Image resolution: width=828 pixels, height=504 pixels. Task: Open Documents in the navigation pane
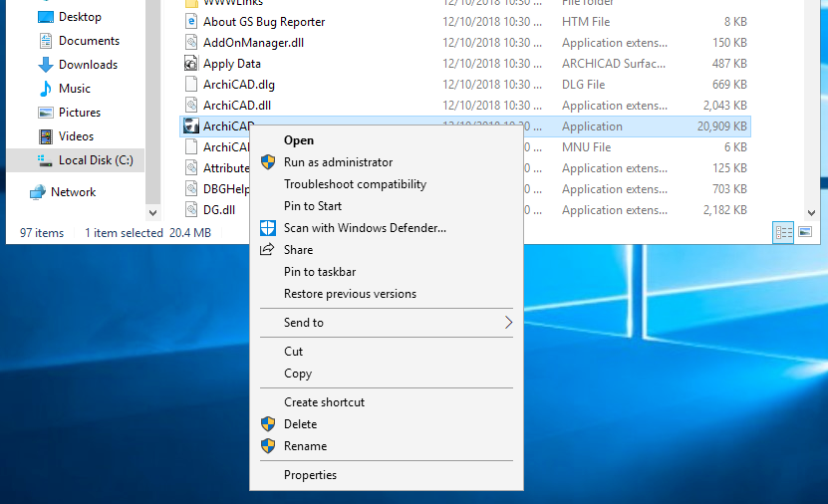[89, 41]
